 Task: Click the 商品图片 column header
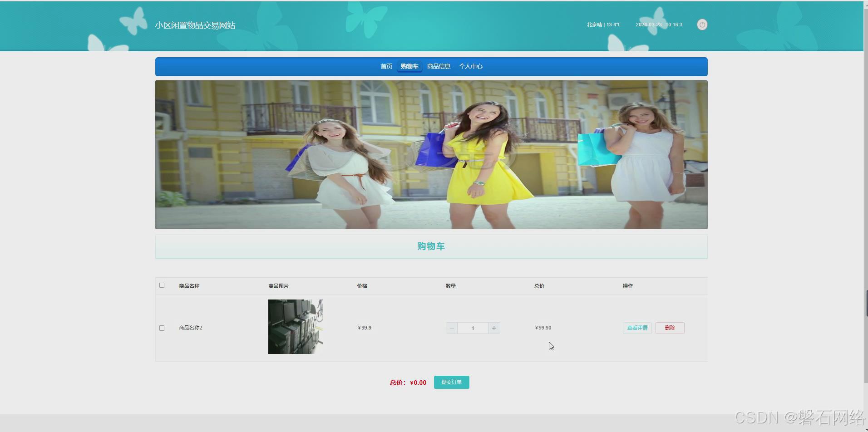(x=278, y=286)
